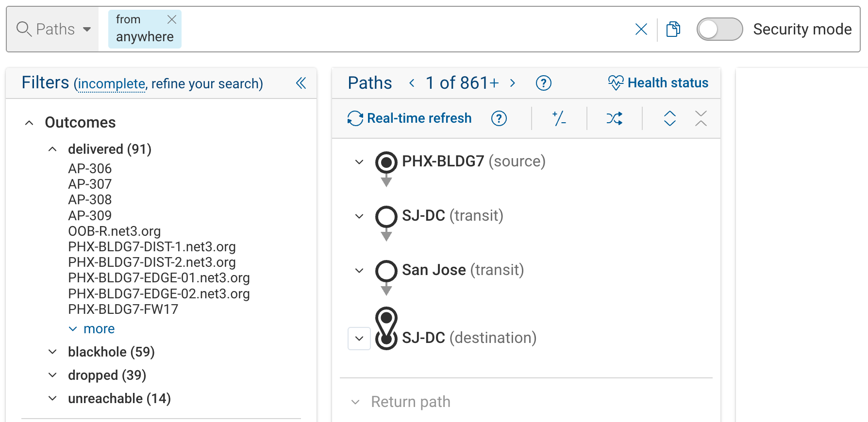Collapse the Filters panel with double chevron

click(x=301, y=83)
